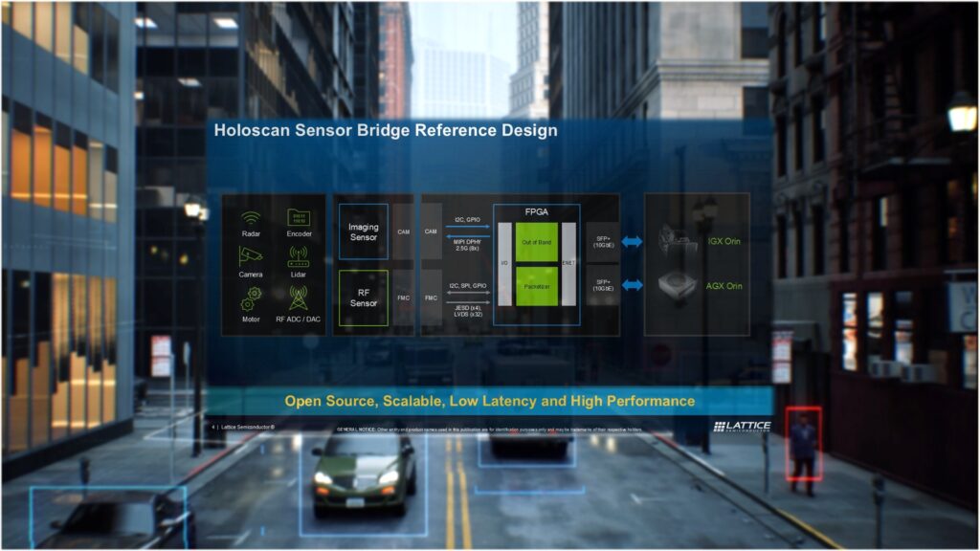Select the RF ADC / DAC tower icon
This screenshot has height=551, width=980.
point(299,298)
